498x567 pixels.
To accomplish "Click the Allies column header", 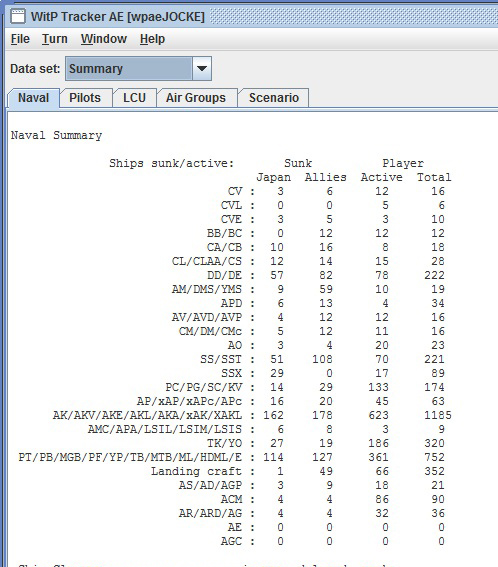I will coord(325,177).
